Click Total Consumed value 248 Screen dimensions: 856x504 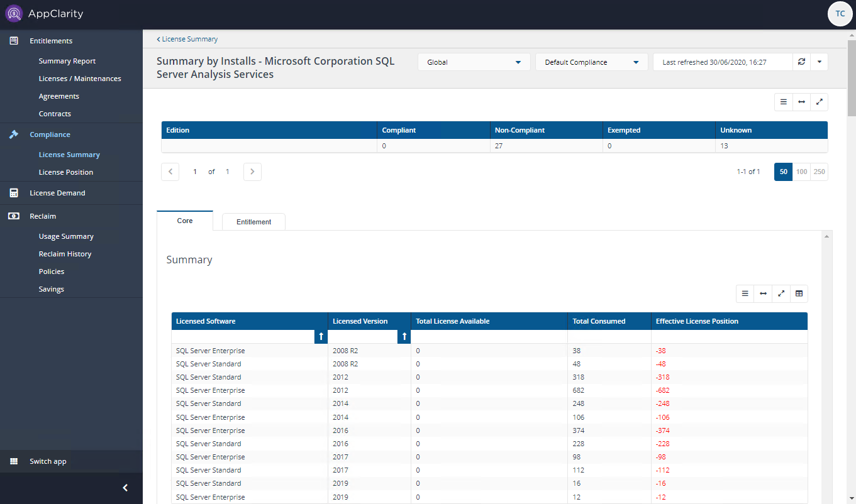[579, 403]
